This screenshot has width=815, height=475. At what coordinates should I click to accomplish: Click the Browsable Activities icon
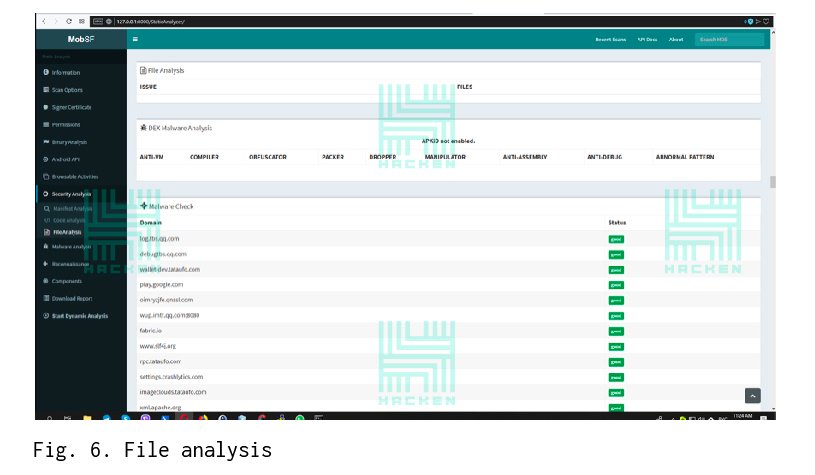[46, 177]
